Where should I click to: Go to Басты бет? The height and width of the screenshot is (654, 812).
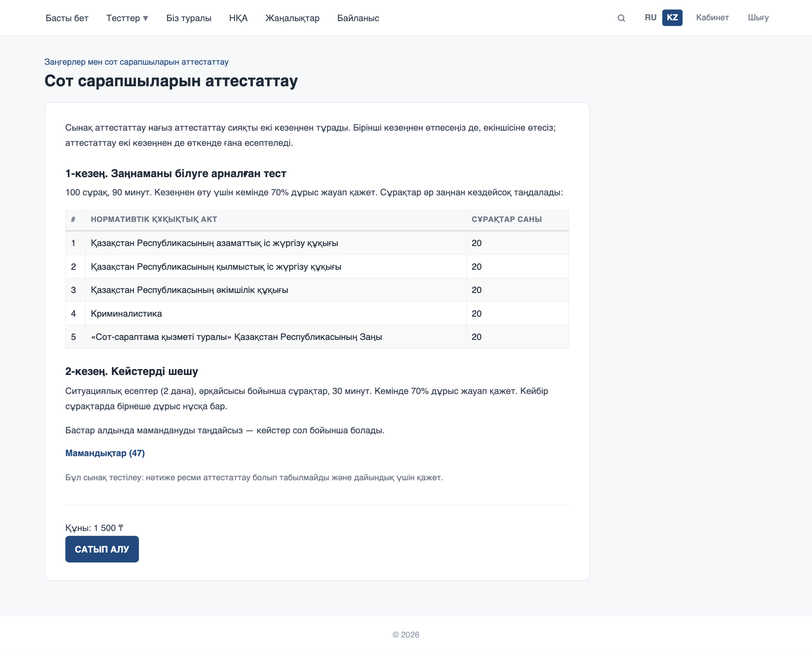point(67,18)
